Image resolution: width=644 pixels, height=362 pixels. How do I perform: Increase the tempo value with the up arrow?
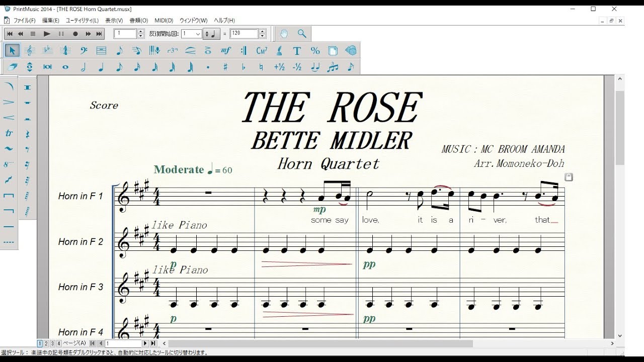[x=262, y=31]
